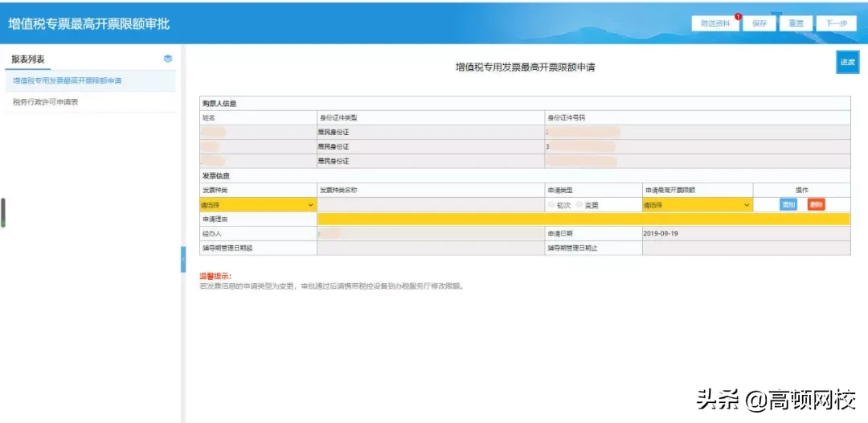868x423 pixels.
Task: Click the 辅导期管理日期起 field
Action: click(431, 248)
